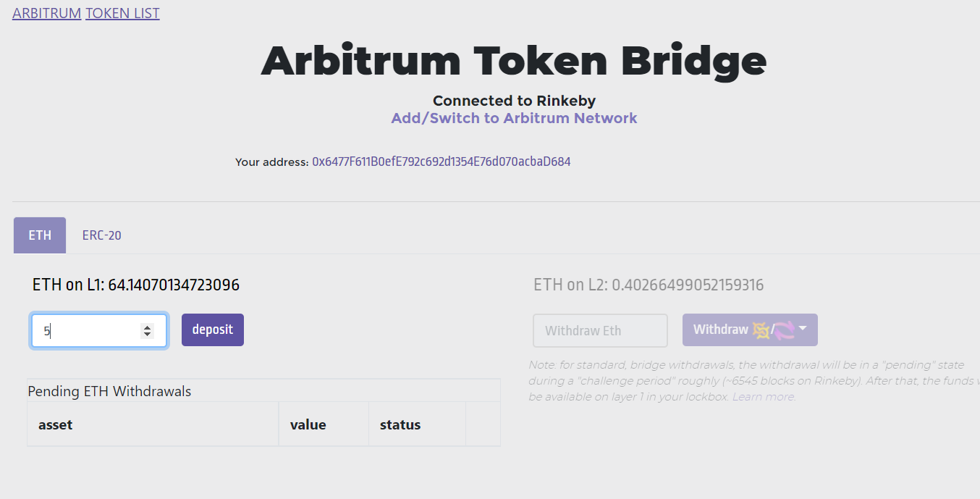
Task: Open the TOKEN LIST link
Action: pyautogui.click(x=122, y=13)
